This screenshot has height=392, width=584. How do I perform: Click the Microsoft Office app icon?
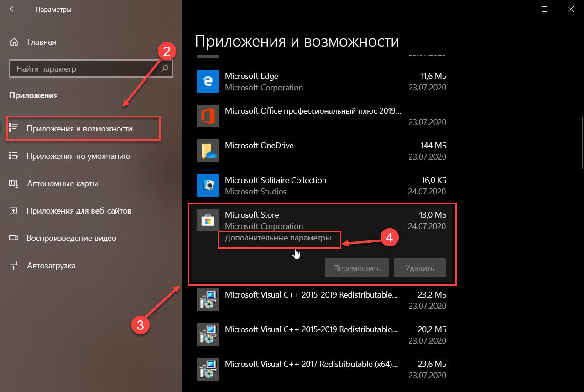(208, 116)
